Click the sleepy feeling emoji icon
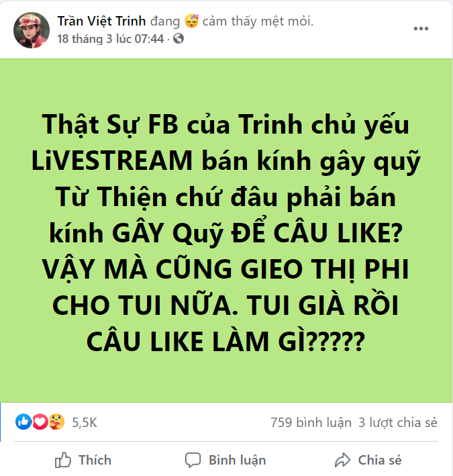The width and height of the screenshot is (453, 476). 192,21
